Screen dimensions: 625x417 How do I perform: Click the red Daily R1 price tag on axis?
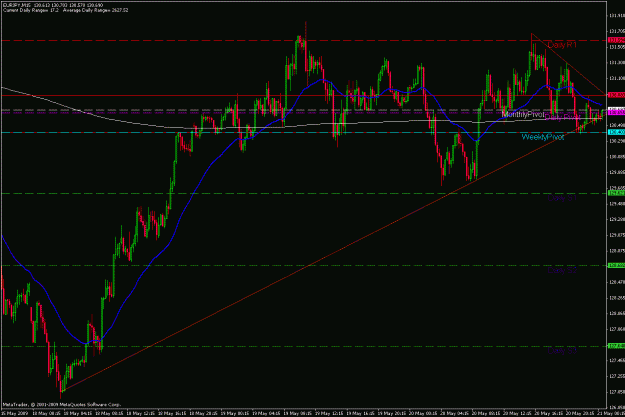[x=616, y=40]
